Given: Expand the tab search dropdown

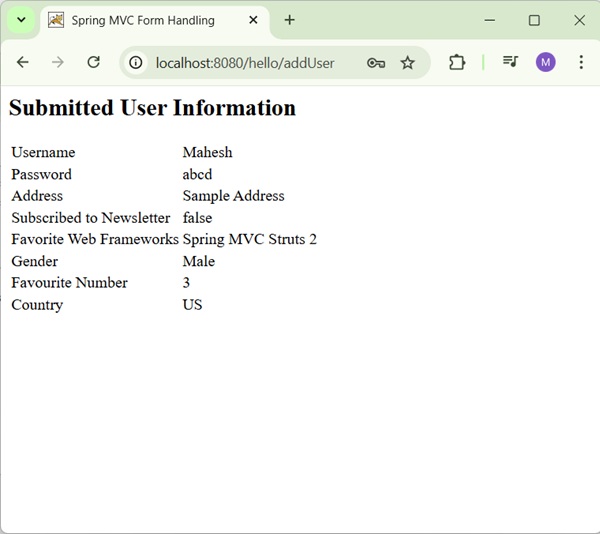Looking at the screenshot, I should click(x=21, y=20).
